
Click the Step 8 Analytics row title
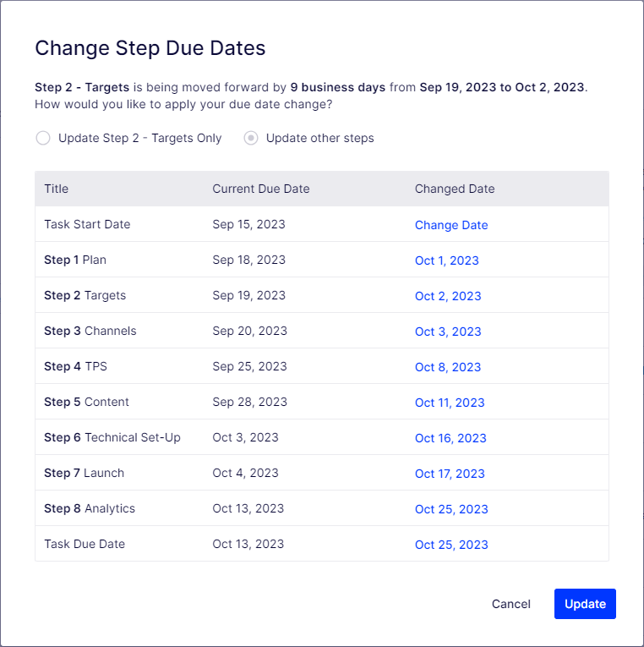pyautogui.click(x=90, y=508)
